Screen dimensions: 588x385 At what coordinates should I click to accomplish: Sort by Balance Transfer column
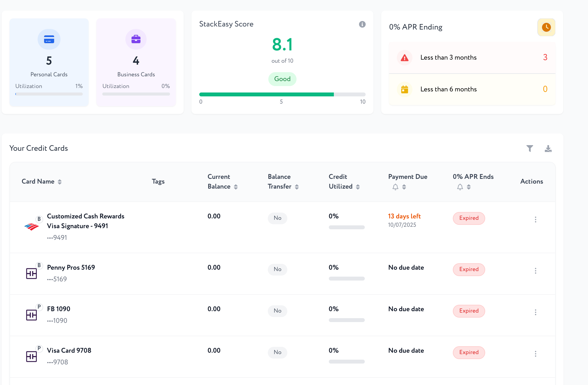tap(297, 187)
